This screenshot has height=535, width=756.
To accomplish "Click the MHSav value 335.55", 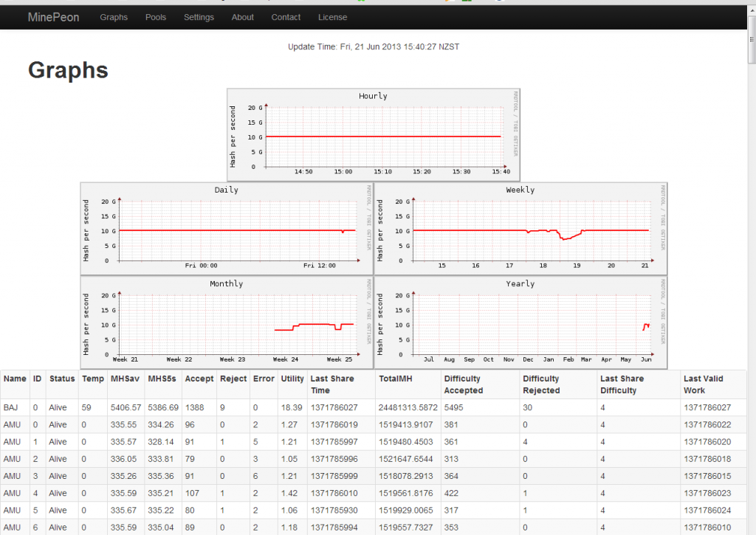I will tap(123, 425).
